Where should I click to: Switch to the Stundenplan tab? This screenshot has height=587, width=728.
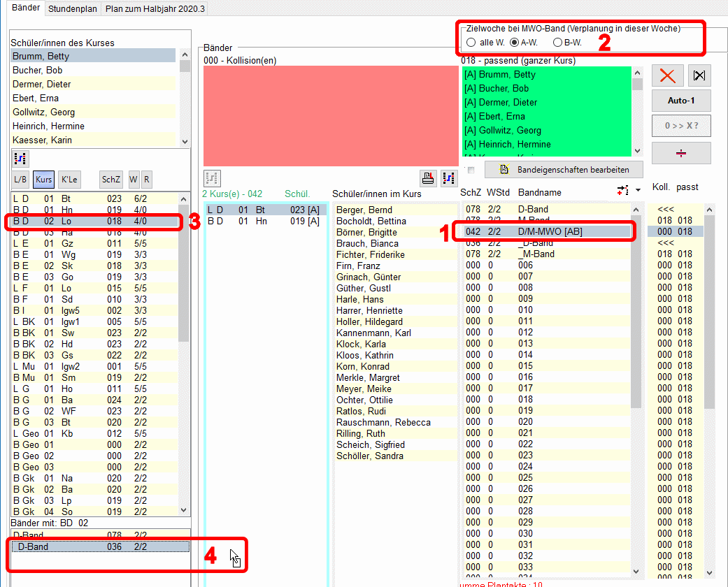73,8
